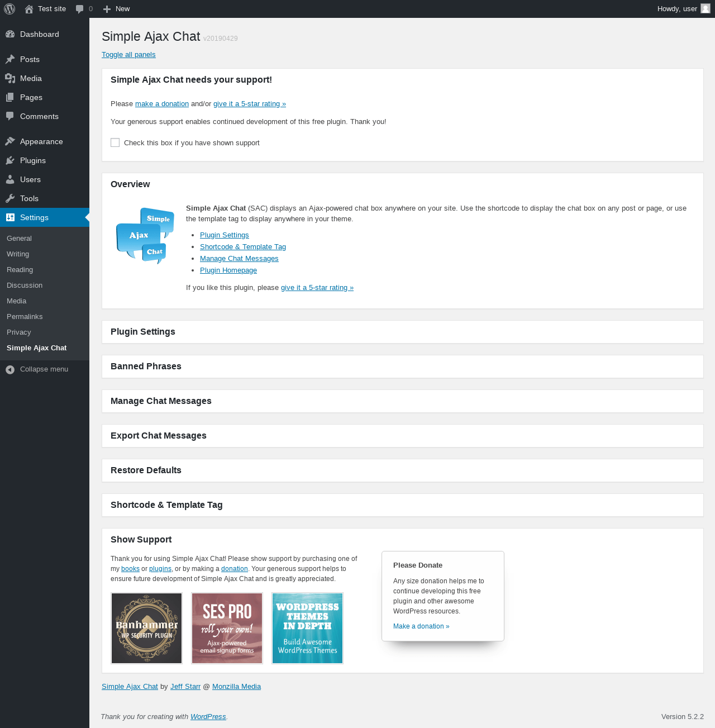Open Shortcode & Template Tag overview link
The height and width of the screenshot is (728, 715).
[x=243, y=247]
